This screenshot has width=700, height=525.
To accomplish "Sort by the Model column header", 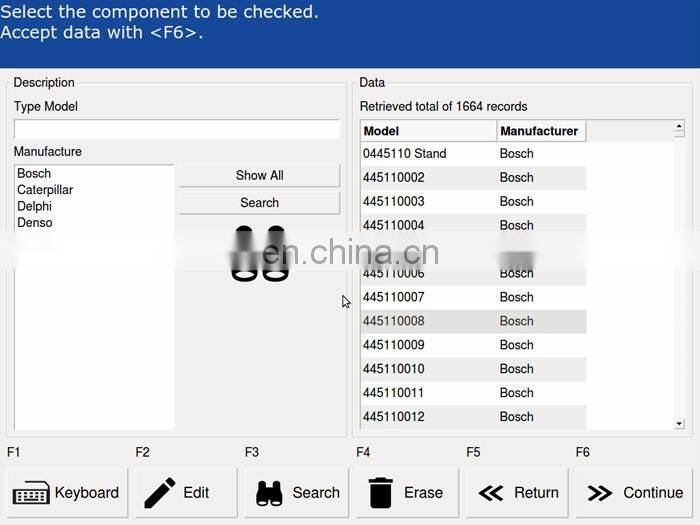I will pos(428,131).
